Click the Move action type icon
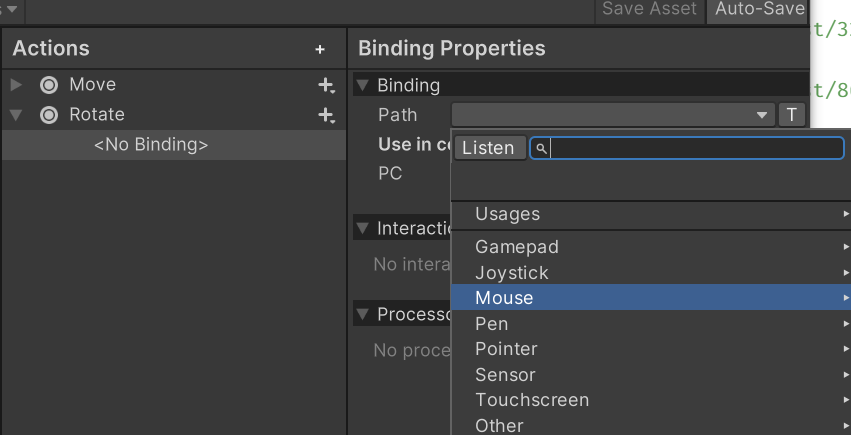The width and height of the screenshot is (851, 435). pyautogui.click(x=49, y=86)
